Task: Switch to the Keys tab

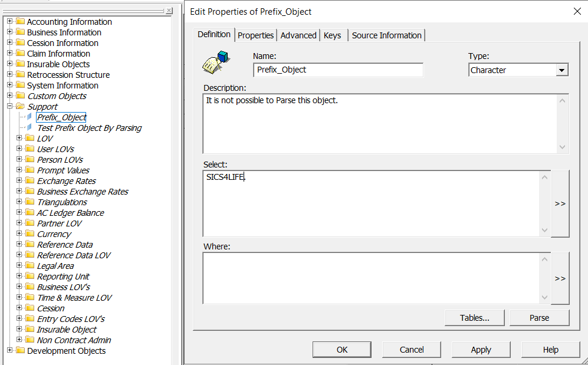Action: 332,35
